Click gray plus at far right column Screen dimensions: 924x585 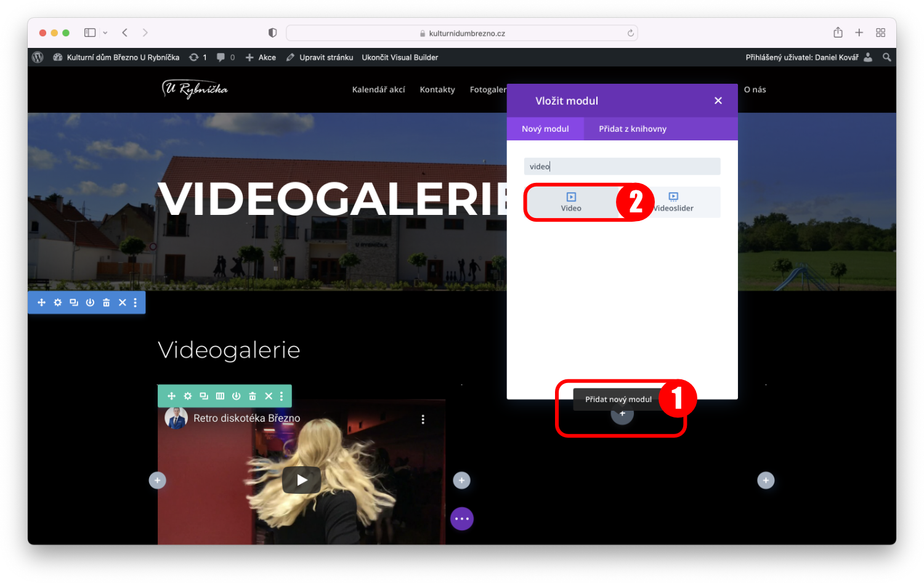[x=766, y=480]
